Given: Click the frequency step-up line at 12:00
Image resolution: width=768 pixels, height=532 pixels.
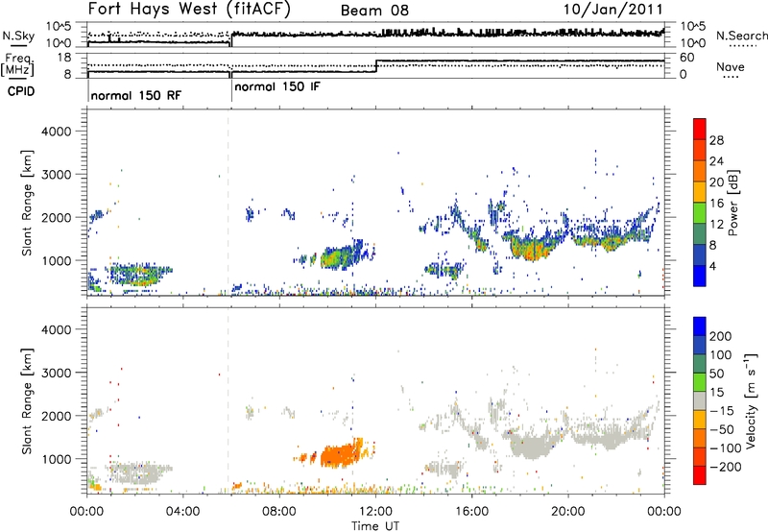Looking at the screenshot, I should 376,66.
